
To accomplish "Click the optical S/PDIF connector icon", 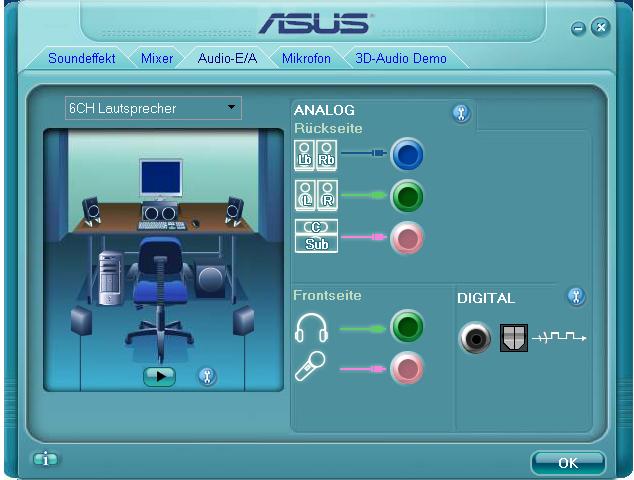I will tap(514, 338).
